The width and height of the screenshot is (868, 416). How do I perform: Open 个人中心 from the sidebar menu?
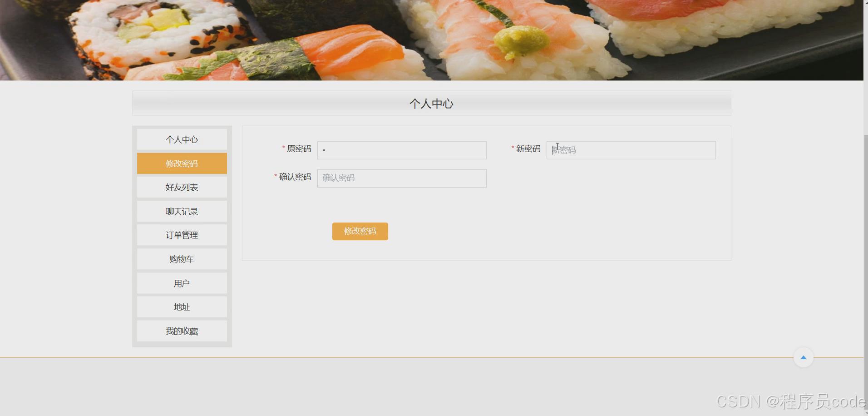[x=182, y=139]
